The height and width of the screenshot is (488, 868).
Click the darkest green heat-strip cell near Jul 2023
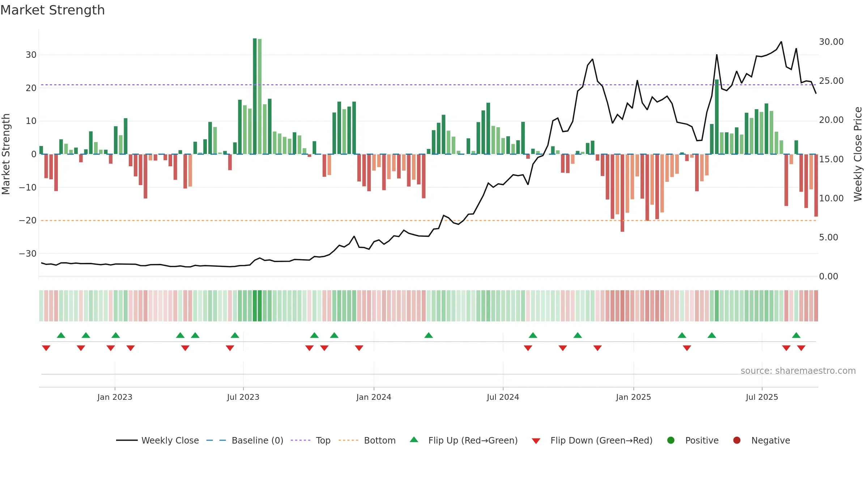point(255,306)
